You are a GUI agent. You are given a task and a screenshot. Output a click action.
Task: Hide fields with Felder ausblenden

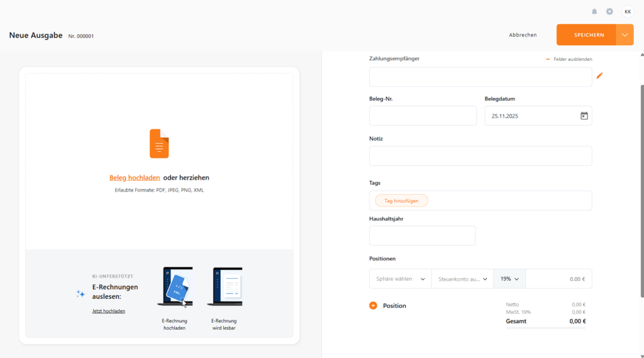569,59
